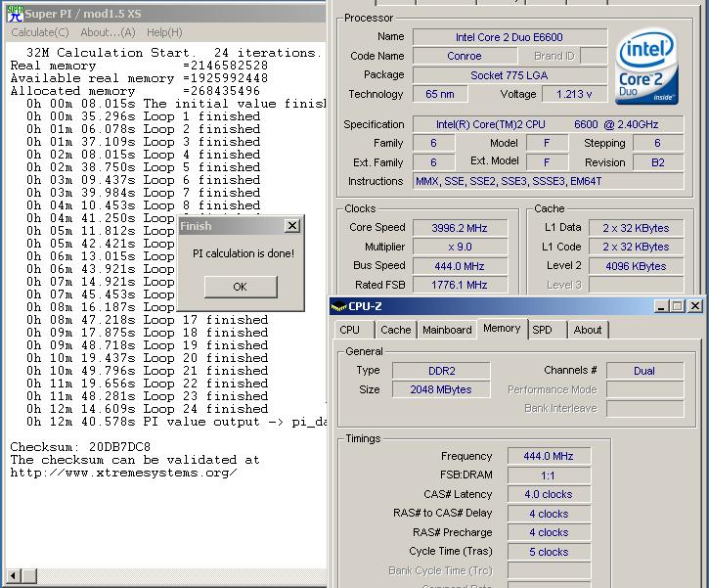Image resolution: width=709 pixels, height=588 pixels.
Task: Click the Bus Speed value 444.0 MHz
Action: coord(460,266)
